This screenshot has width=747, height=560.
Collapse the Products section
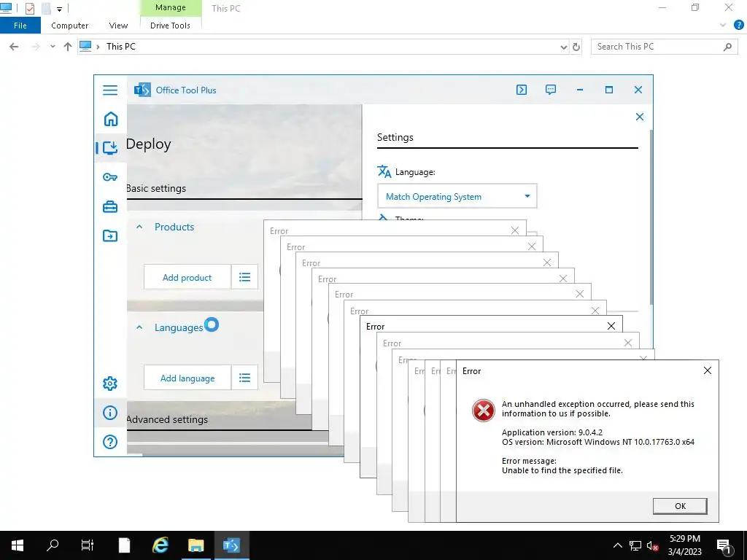(139, 227)
